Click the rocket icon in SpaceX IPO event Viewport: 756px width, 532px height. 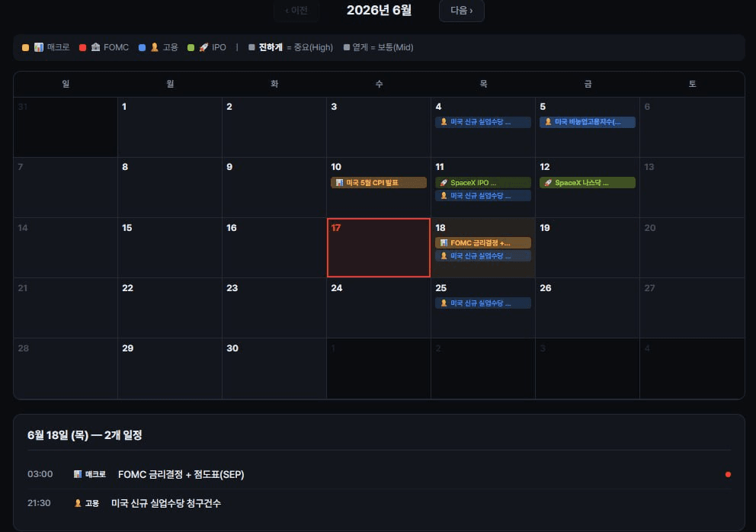click(x=444, y=183)
